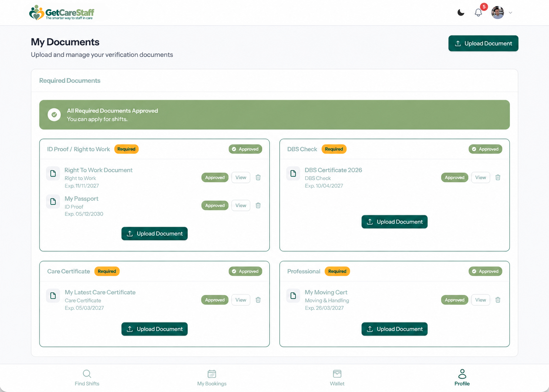Click 'My Passport' title

[x=81, y=199]
